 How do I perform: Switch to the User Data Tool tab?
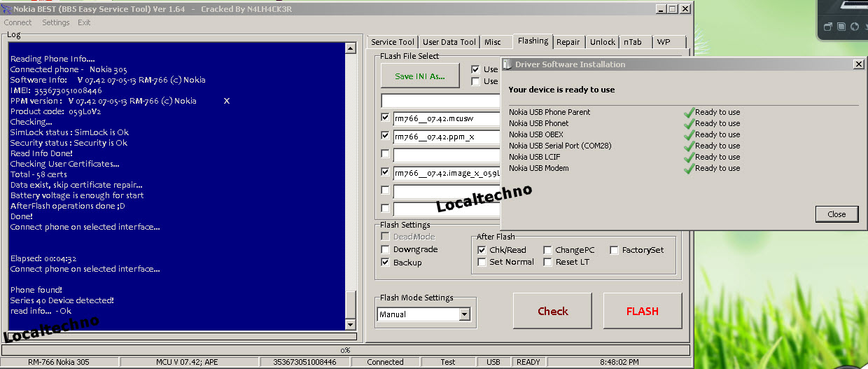[449, 42]
